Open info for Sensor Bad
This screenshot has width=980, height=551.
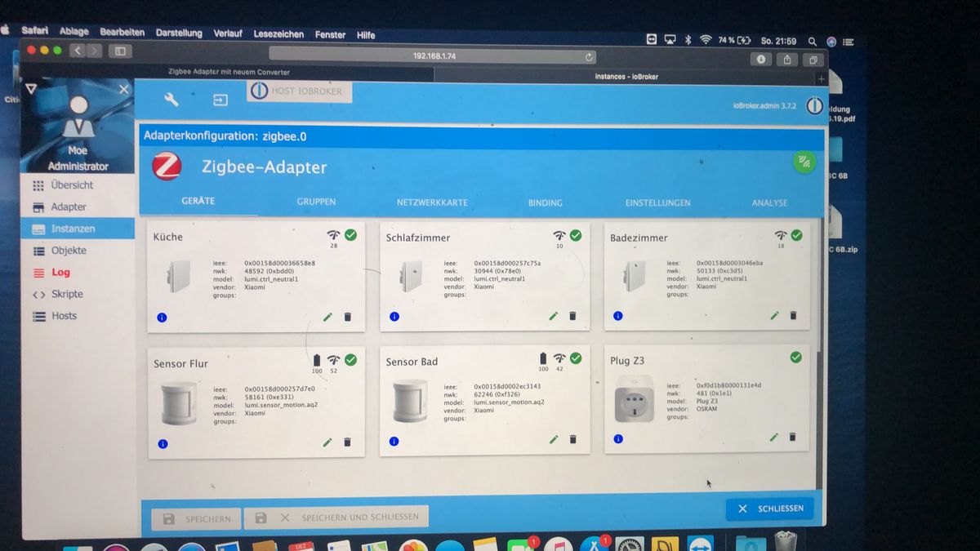[x=394, y=441]
